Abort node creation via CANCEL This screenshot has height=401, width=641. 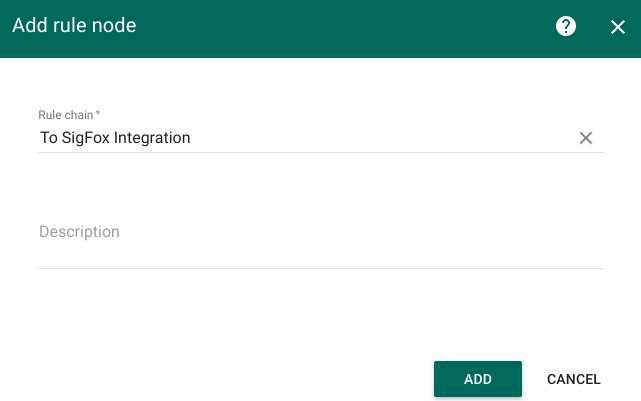(574, 379)
